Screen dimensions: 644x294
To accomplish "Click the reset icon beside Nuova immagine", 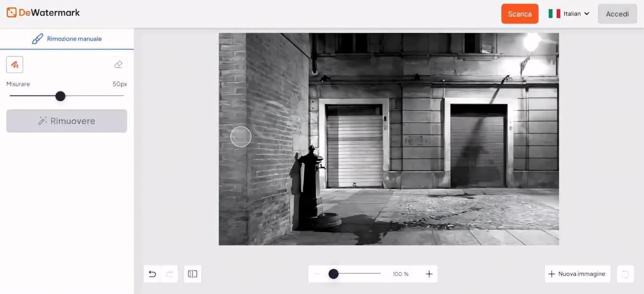I will pyautogui.click(x=625, y=274).
